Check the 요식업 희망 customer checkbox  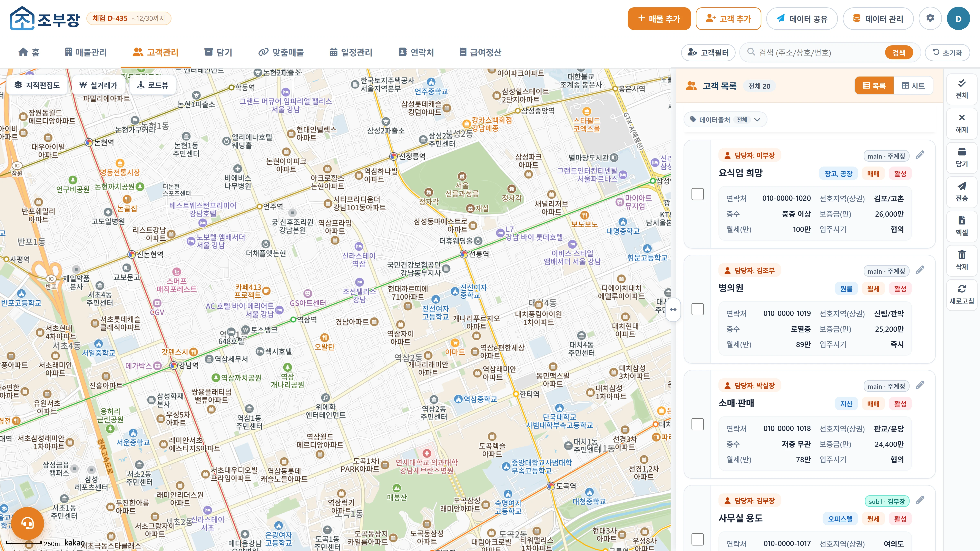click(697, 194)
